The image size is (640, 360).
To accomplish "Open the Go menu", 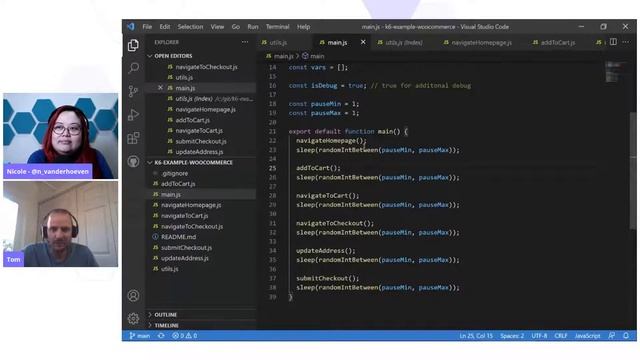I will (x=236, y=27).
